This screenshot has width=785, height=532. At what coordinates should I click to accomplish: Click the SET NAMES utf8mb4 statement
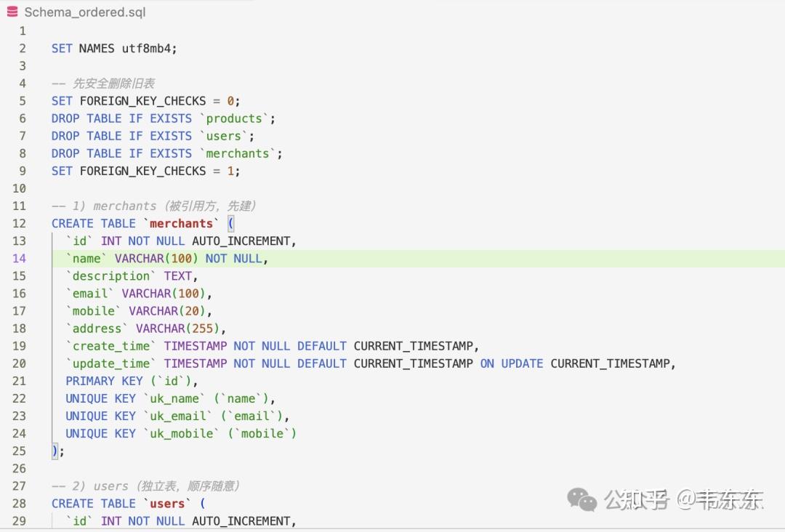(113, 48)
